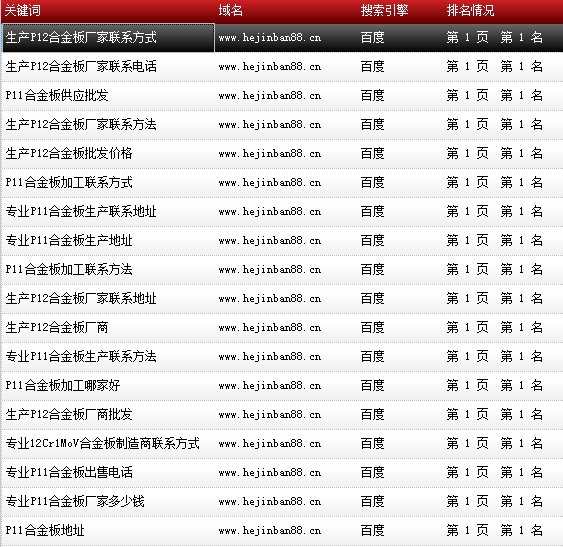
Task: Click the domain in the P11合金板地址 row
Action: point(270,531)
